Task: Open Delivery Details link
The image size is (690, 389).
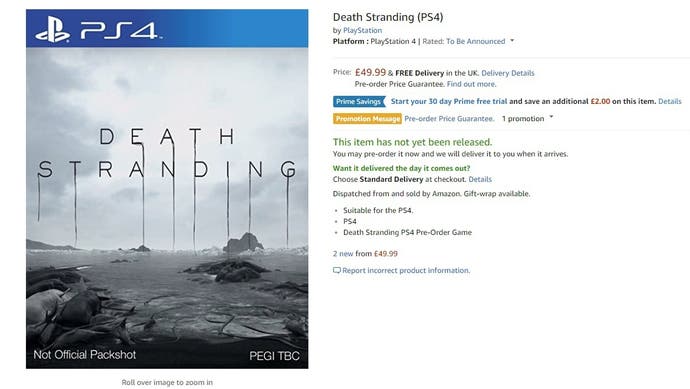Action: click(508, 73)
